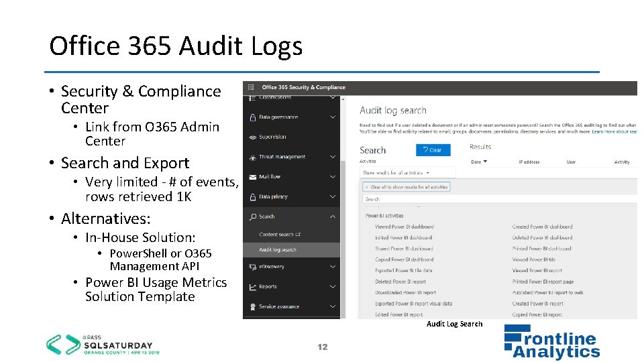Open Supervision menu item

(272, 137)
